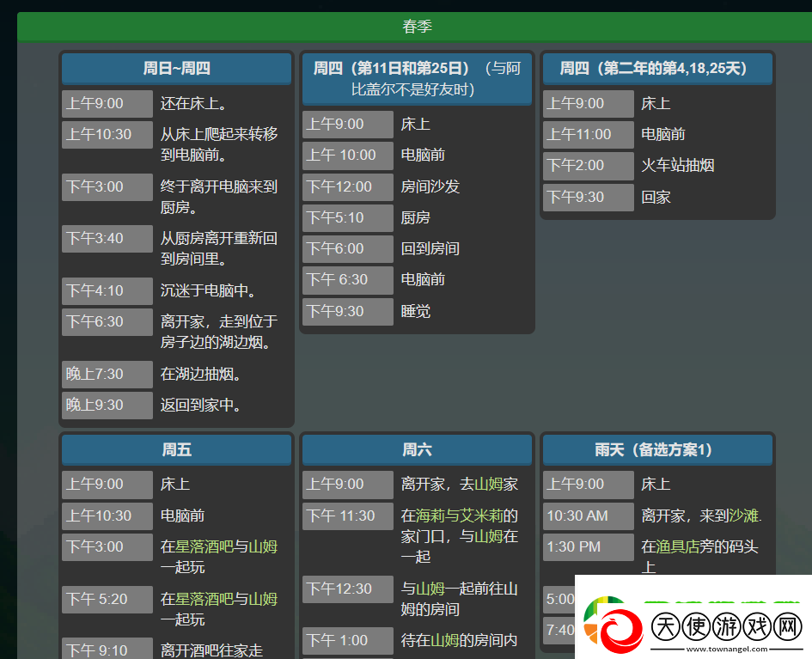This screenshot has width=812, height=659.
Task: Click the 下午 5:20 time cell
Action: coord(107,600)
